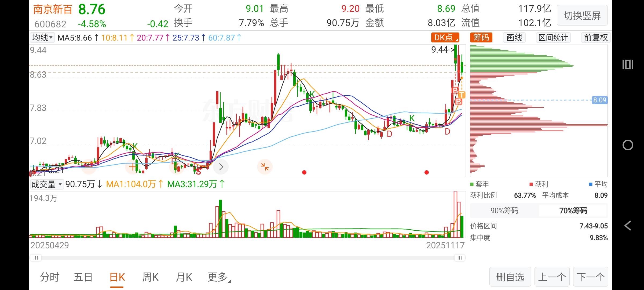Screen dimensions: 644x290
Task: Open the Android recent apps icon
Action: coord(628,65)
